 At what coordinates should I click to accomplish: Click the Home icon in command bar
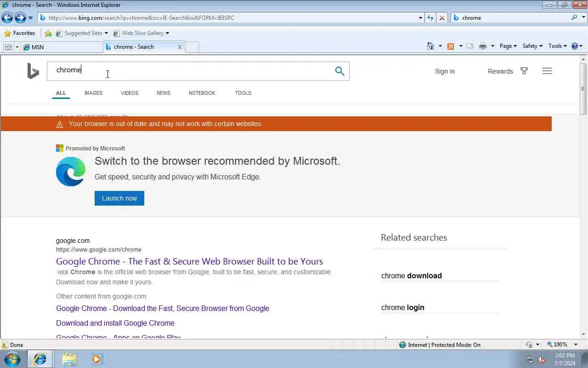tap(430, 46)
